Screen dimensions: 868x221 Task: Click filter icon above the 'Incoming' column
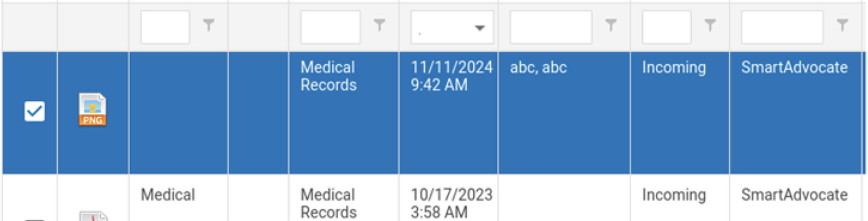710,25
